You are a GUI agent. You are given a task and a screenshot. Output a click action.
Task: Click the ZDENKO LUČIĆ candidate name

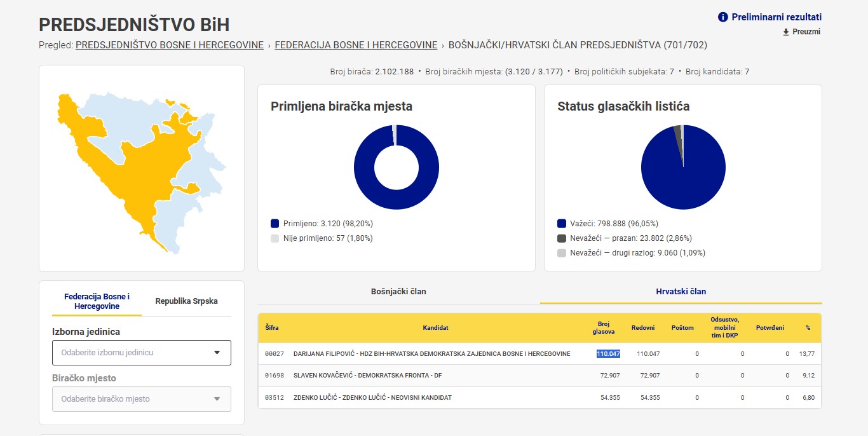(372, 398)
